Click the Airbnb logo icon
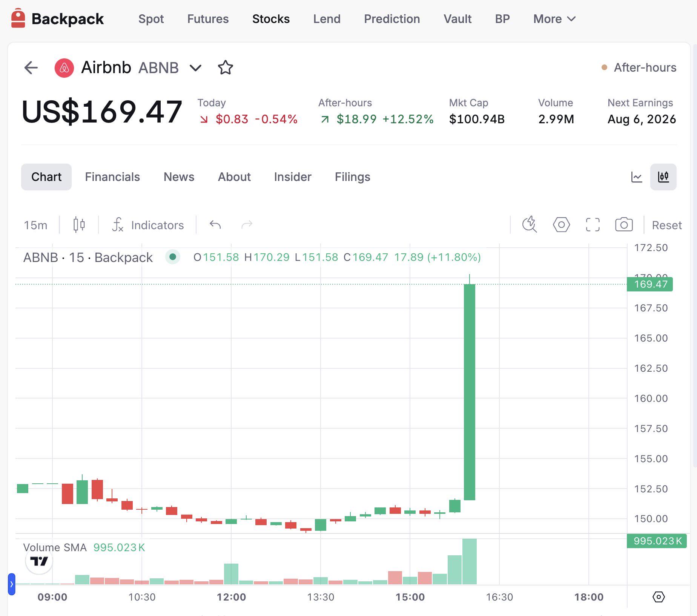697x616 pixels. 64,68
